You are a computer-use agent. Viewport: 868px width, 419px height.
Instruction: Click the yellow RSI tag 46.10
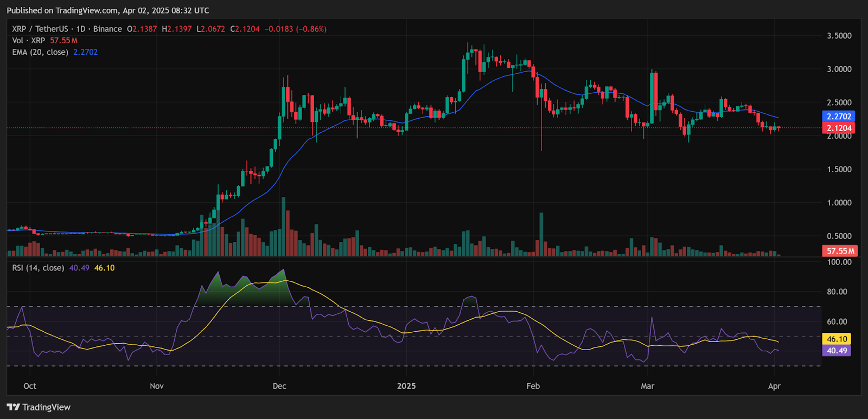(x=837, y=339)
